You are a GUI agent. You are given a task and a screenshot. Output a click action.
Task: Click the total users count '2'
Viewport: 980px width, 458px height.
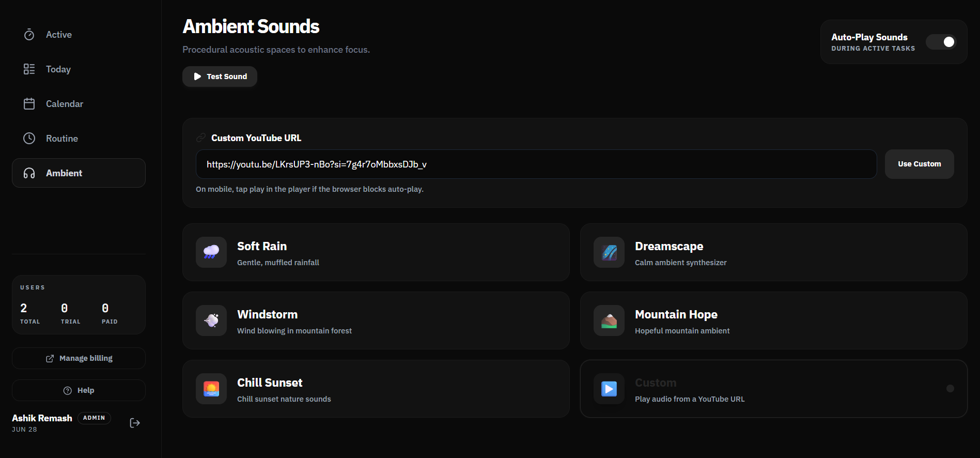click(23, 308)
